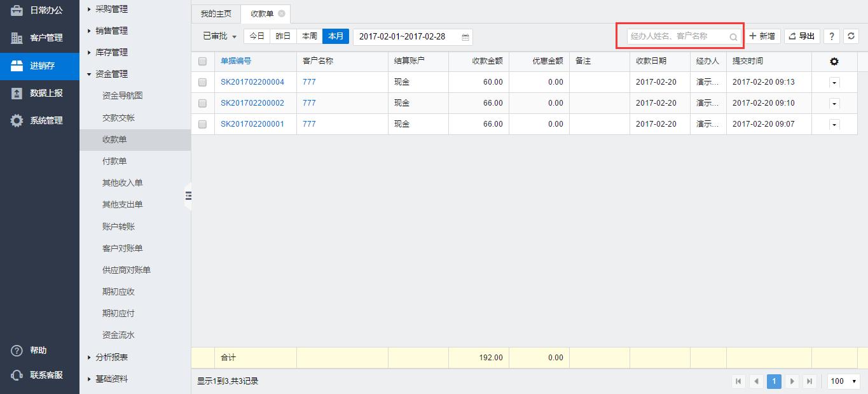Collapse the side menu with the handle

188,196
